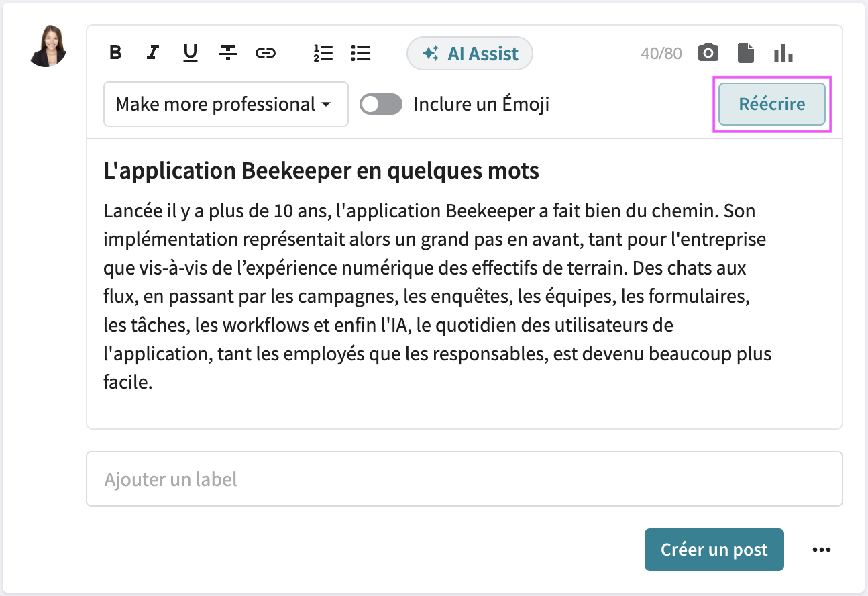868x596 pixels.
Task: Open the Make more professional dropdown
Action: (x=225, y=104)
